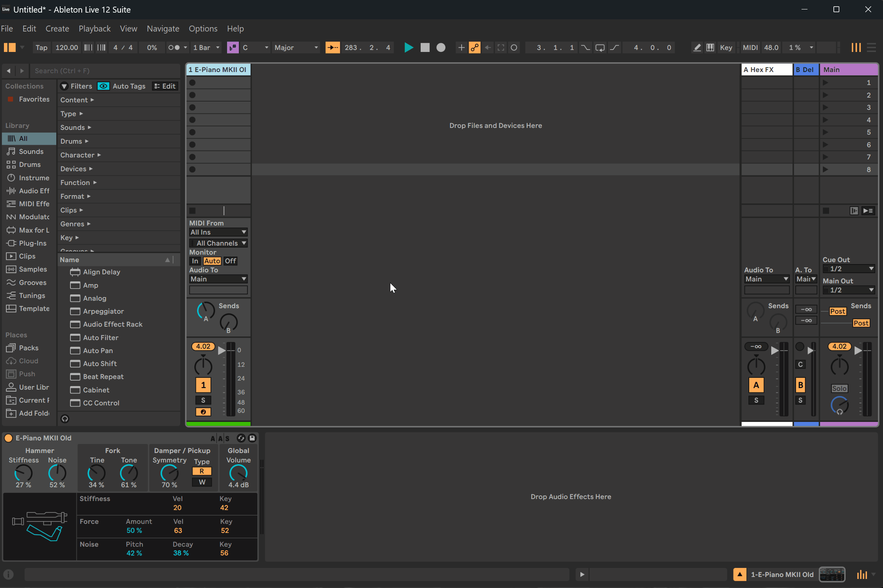Click the Tap tempo button
The image size is (883, 588).
(x=41, y=48)
